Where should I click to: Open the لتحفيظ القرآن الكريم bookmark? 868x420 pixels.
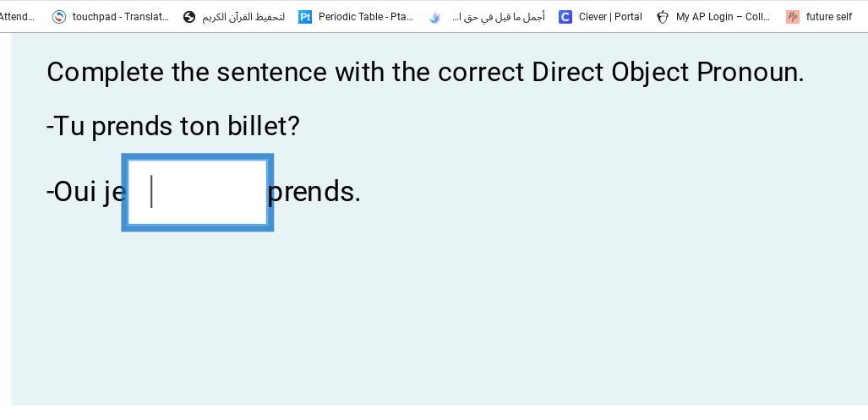click(243, 17)
